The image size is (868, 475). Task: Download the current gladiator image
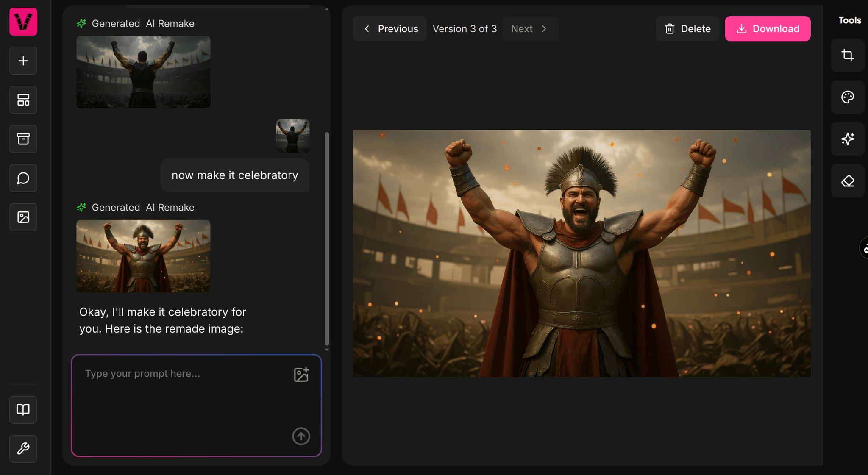point(768,28)
